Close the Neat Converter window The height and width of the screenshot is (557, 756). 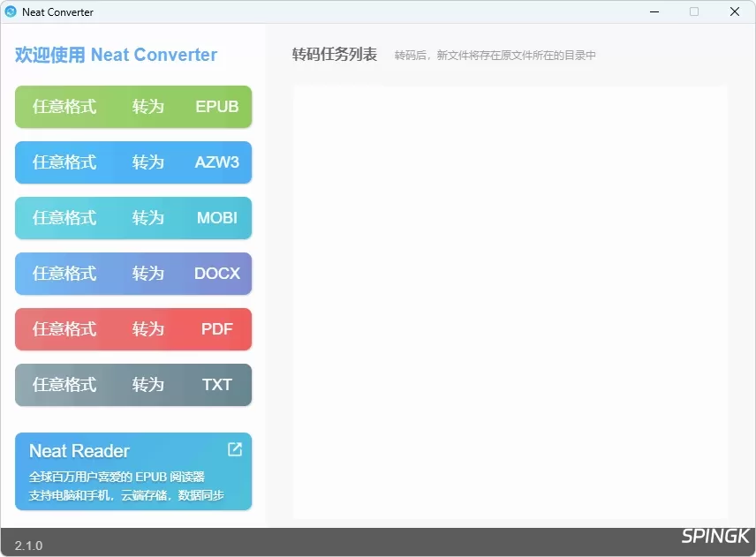(x=734, y=11)
